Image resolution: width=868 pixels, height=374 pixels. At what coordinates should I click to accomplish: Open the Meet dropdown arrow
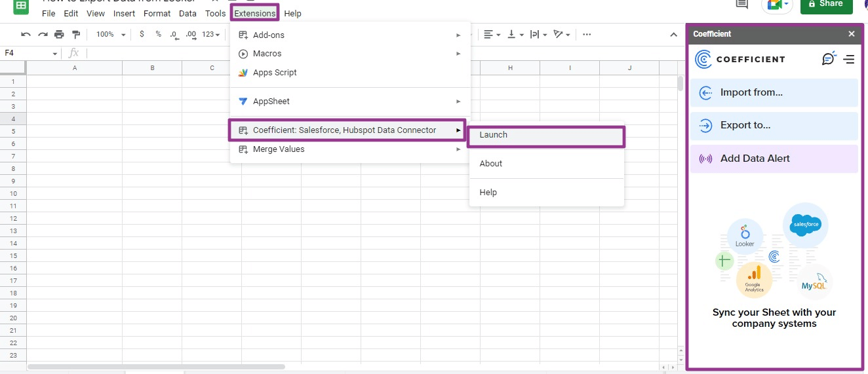click(x=786, y=4)
